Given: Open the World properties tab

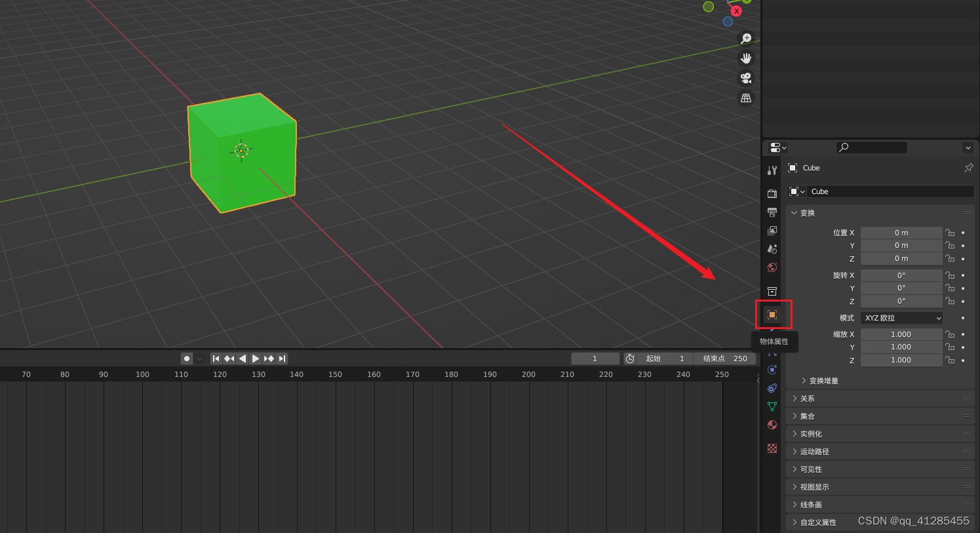Looking at the screenshot, I should coord(772,267).
